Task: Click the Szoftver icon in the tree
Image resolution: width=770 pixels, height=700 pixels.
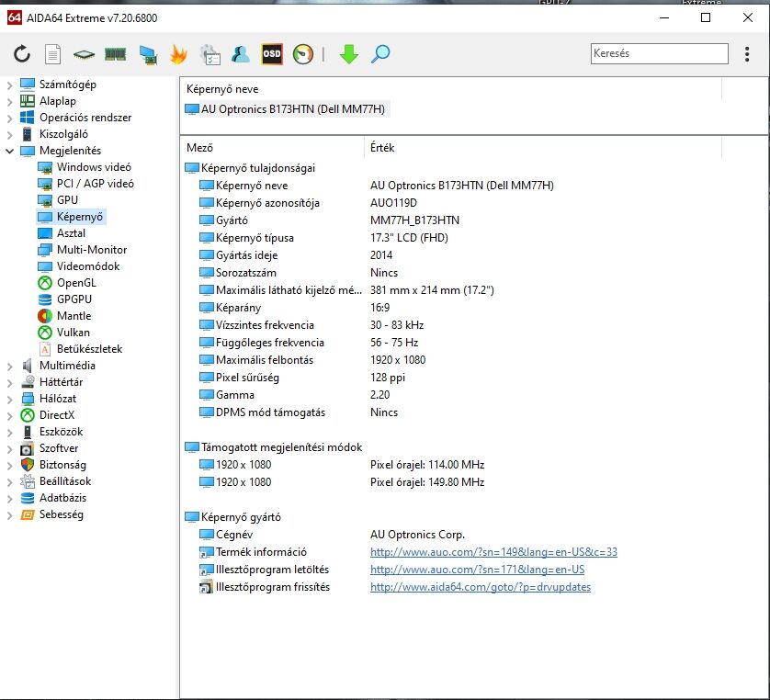Action: tap(27, 448)
